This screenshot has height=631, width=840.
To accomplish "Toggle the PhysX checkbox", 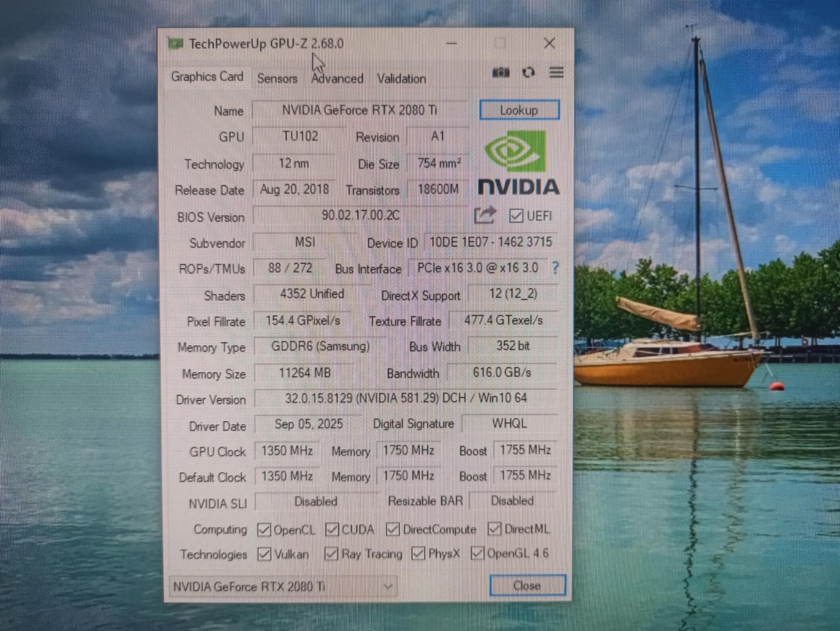I will [418, 553].
